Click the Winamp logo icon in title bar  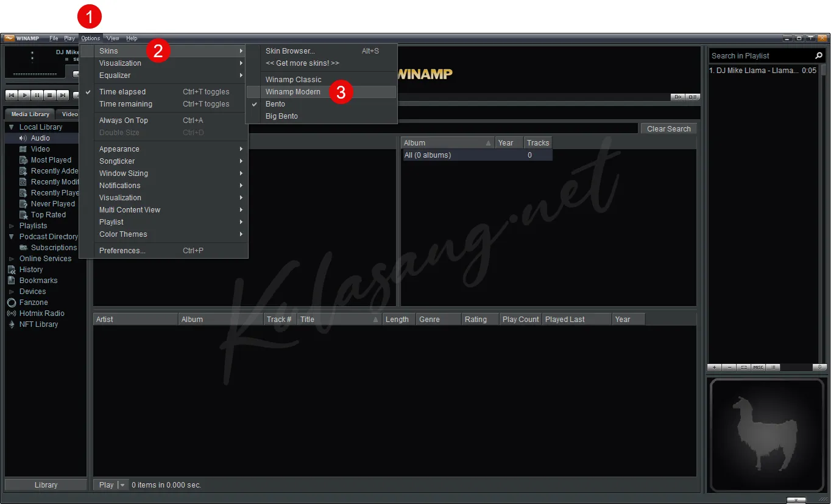pos(9,38)
